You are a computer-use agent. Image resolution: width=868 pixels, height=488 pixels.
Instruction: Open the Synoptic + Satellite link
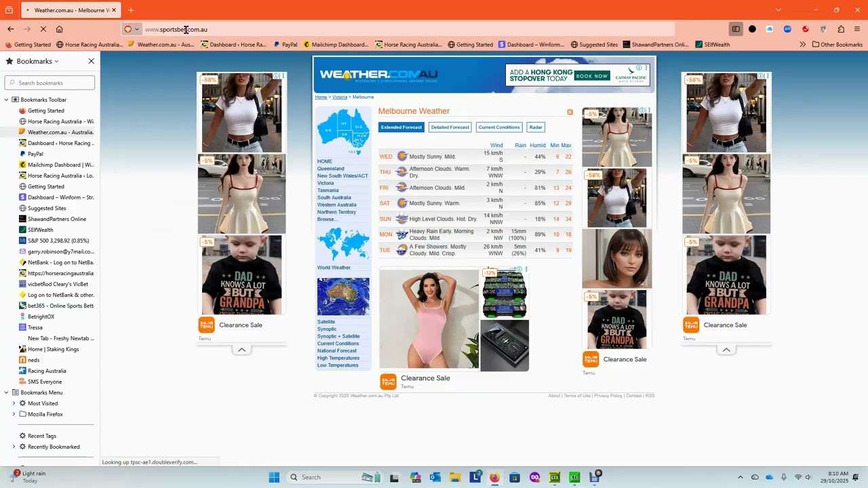click(338, 336)
